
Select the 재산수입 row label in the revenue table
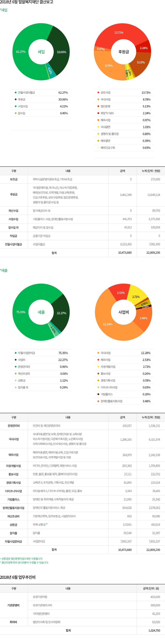coord(13,211)
